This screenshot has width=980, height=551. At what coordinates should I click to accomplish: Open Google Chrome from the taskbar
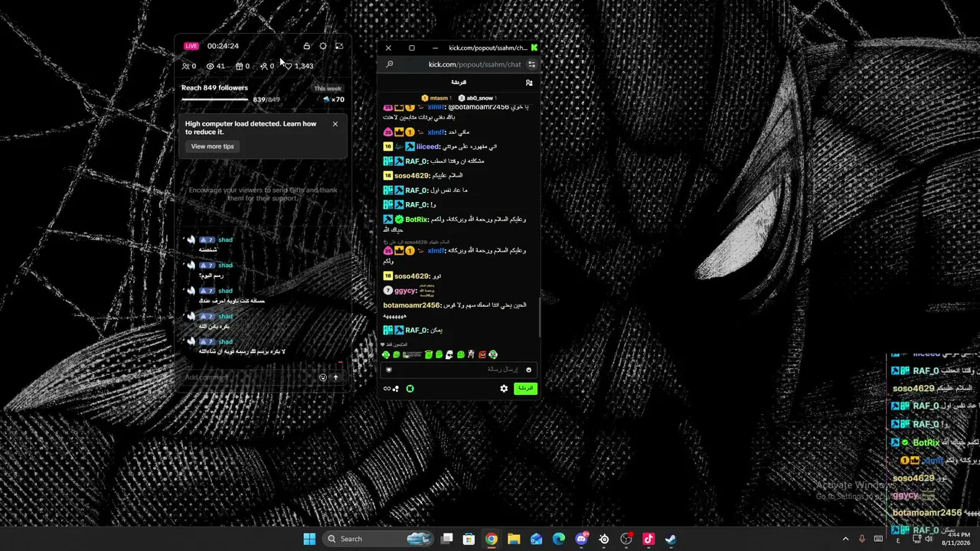click(x=492, y=539)
